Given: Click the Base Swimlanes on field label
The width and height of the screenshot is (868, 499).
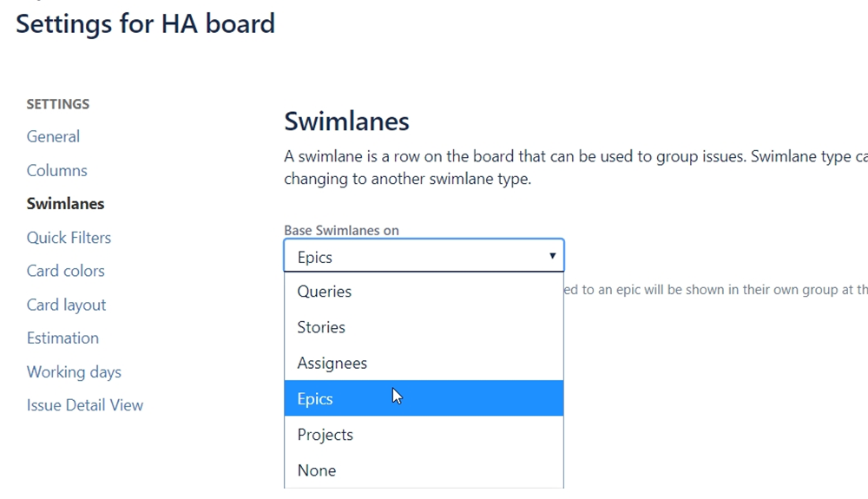Looking at the screenshot, I should point(341,231).
